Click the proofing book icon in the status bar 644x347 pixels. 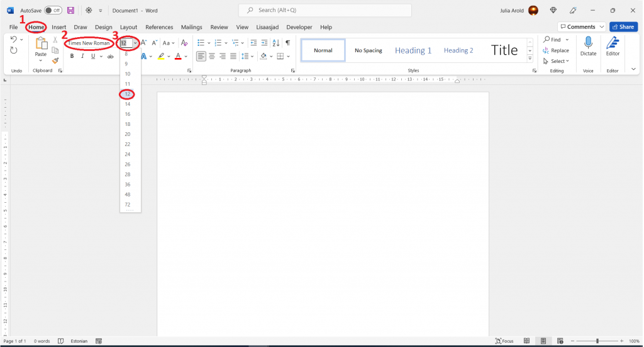[x=61, y=341]
